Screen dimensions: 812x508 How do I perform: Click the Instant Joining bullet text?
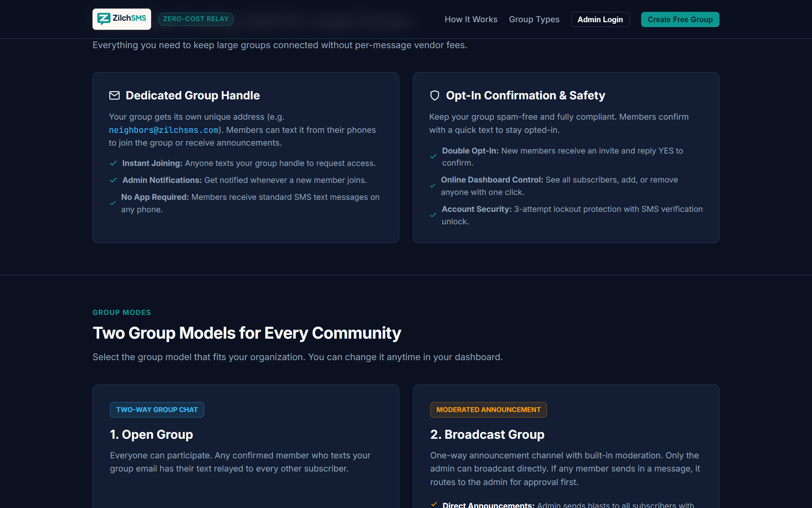click(248, 163)
